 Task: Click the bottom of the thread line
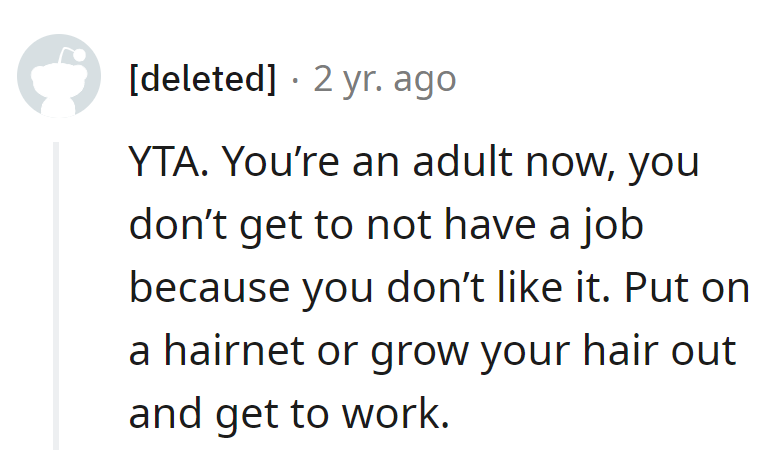click(x=57, y=443)
